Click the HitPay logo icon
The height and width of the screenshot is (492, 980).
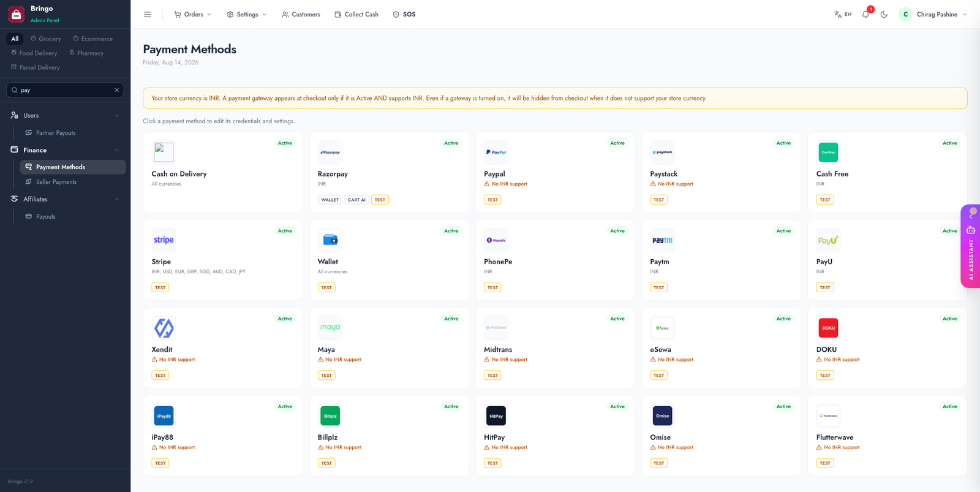click(x=496, y=416)
